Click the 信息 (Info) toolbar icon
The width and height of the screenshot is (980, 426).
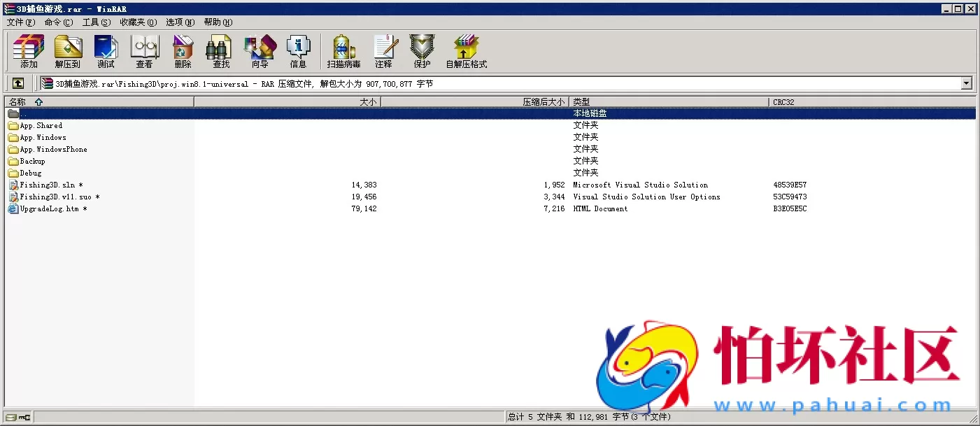[x=299, y=51]
